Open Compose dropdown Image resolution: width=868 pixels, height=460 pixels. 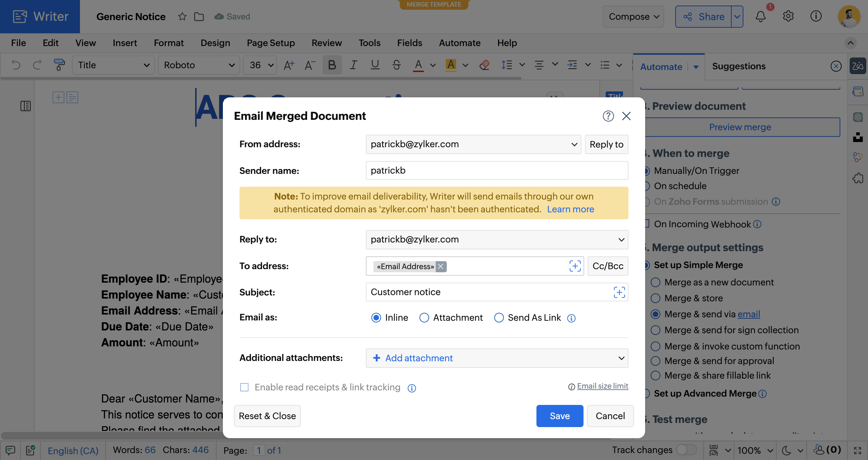coord(633,16)
